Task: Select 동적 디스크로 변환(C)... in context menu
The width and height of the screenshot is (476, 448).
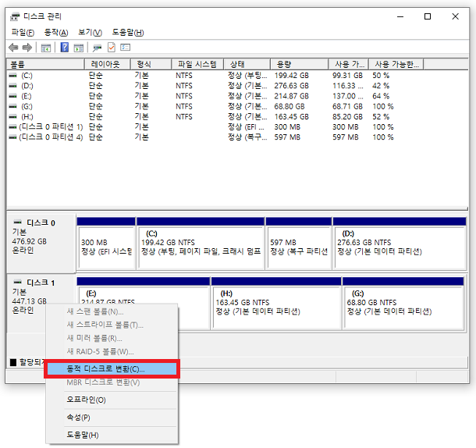Action: click(106, 368)
